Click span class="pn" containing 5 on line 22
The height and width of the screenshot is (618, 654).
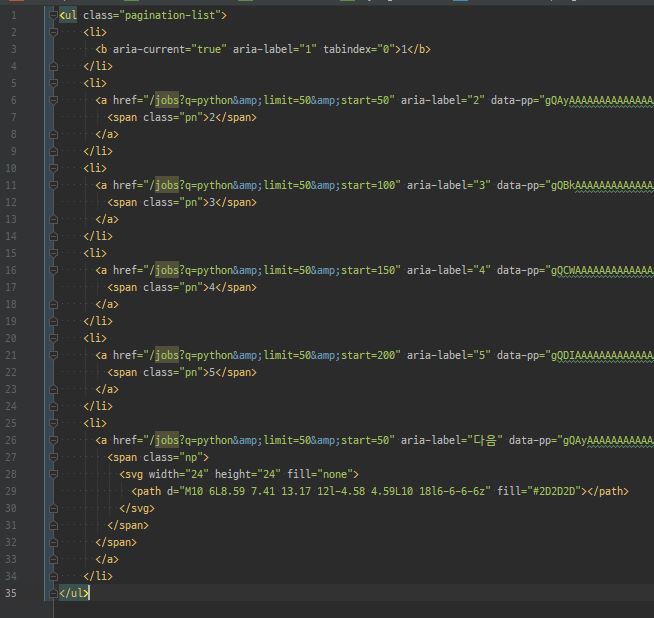click(x=182, y=372)
